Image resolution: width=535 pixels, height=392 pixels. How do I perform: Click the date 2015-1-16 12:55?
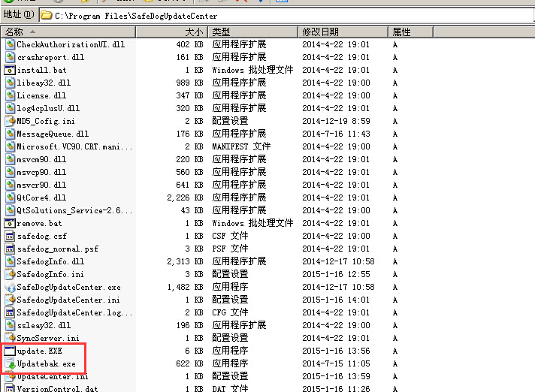(336, 274)
